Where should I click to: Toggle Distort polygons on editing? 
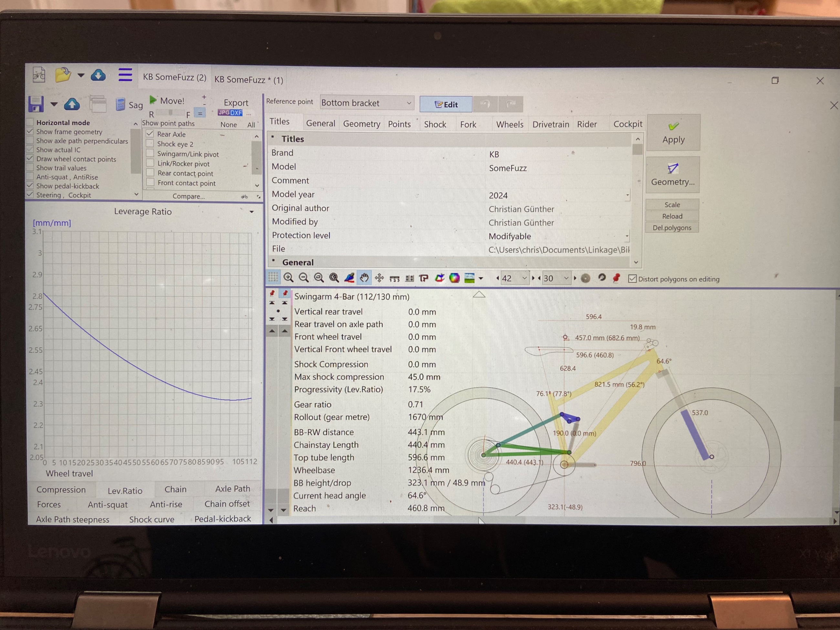click(632, 279)
